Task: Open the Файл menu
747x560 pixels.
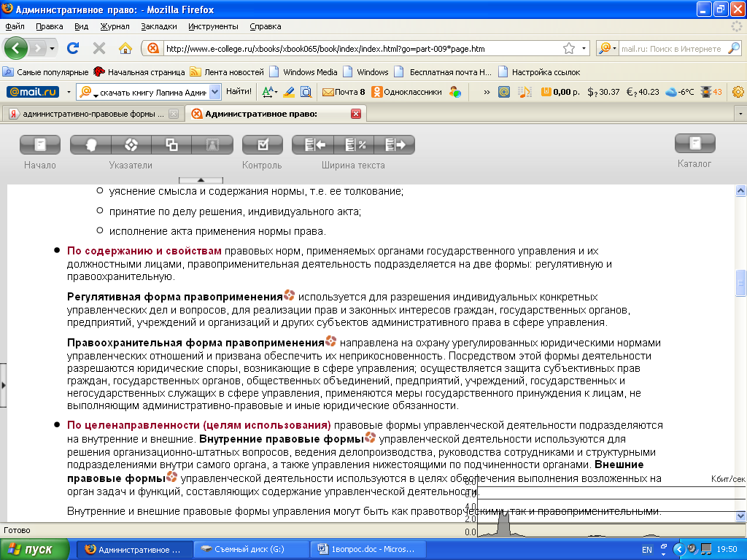Action: coord(15,27)
